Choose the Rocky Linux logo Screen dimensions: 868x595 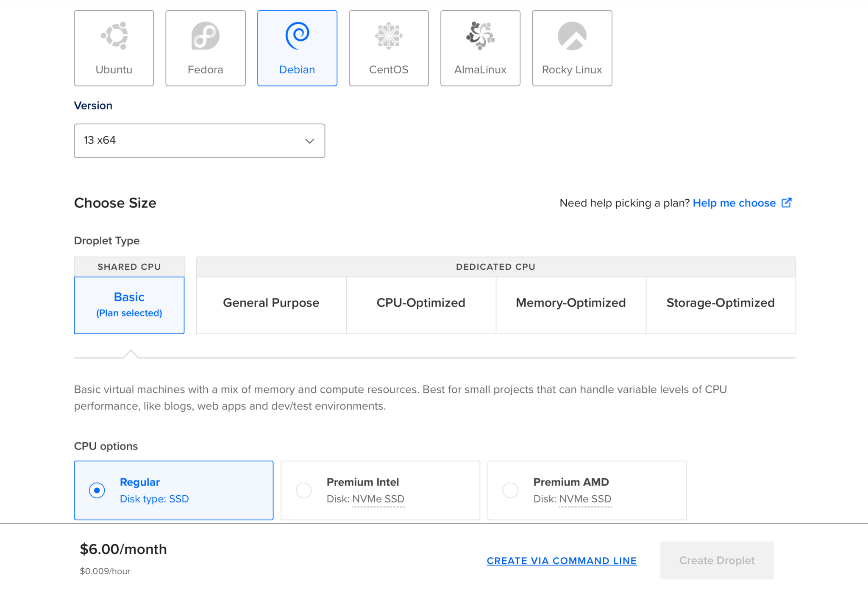572,36
